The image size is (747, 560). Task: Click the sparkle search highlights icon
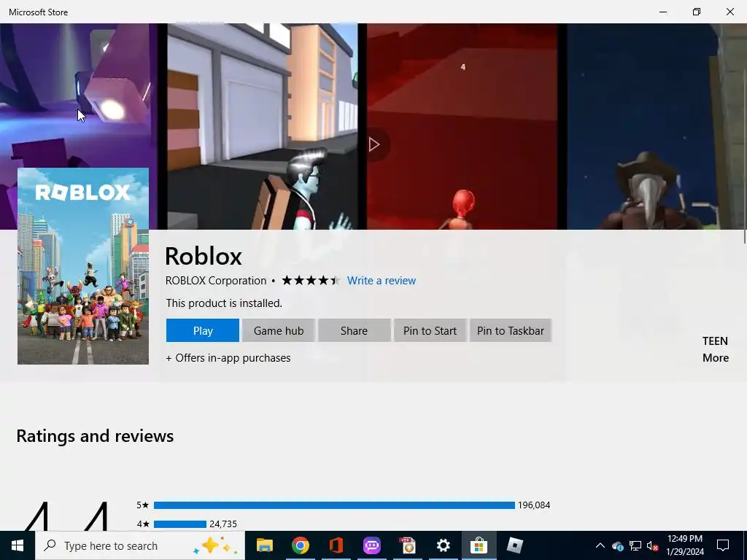point(216,545)
